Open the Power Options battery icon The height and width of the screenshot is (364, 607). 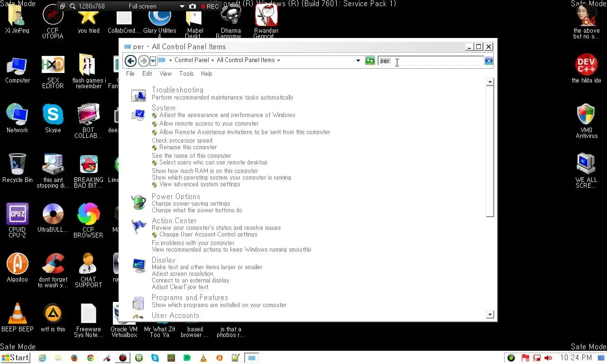138,202
